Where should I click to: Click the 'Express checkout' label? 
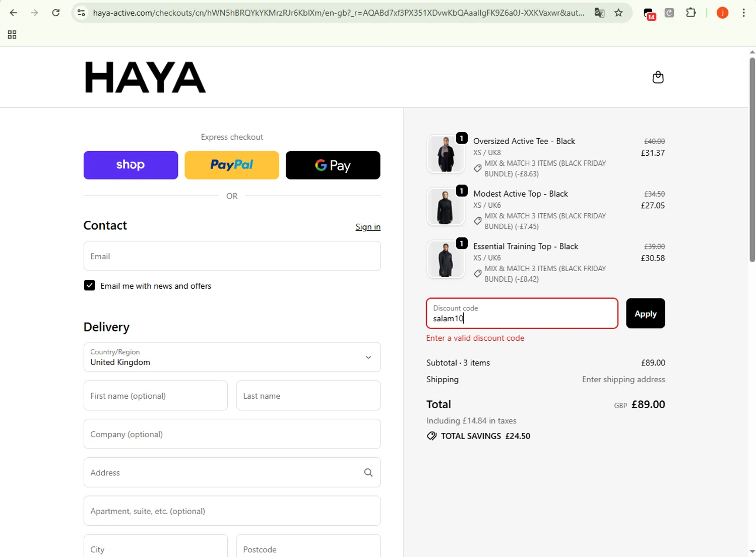[x=232, y=137]
